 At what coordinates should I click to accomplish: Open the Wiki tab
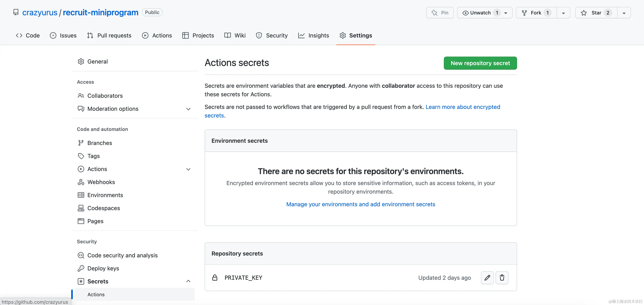pyautogui.click(x=235, y=35)
